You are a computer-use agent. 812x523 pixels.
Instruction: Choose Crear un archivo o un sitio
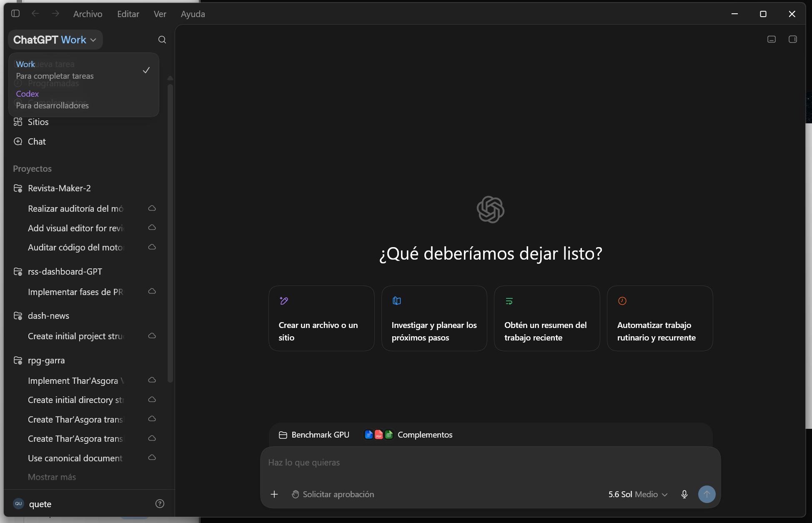point(321,318)
